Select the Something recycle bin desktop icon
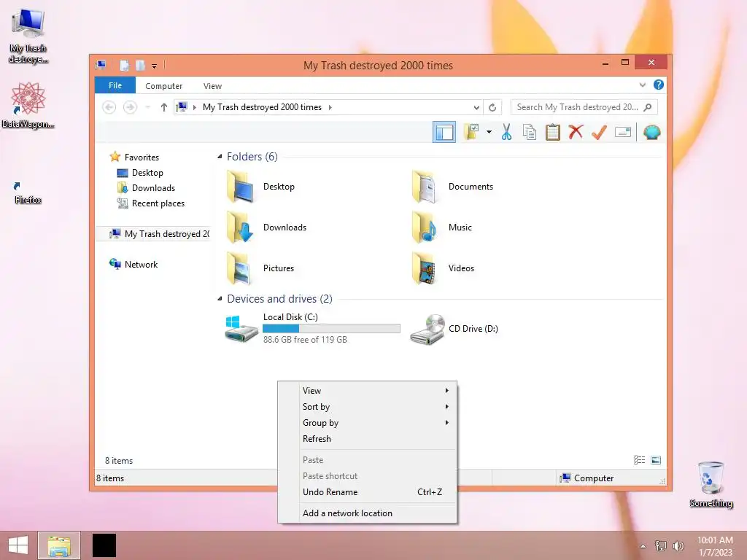747x560 pixels. pyautogui.click(x=711, y=484)
